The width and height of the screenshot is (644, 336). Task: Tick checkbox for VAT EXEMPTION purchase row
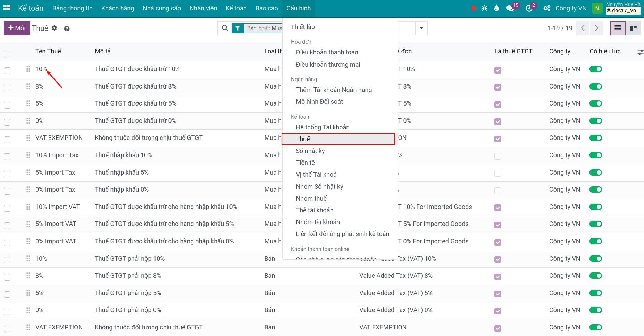pyautogui.click(x=7, y=140)
